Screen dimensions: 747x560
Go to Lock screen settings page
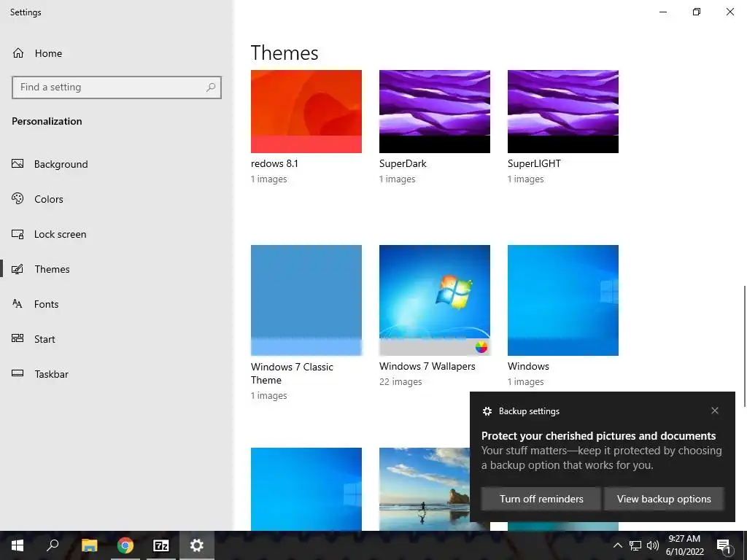coord(60,234)
